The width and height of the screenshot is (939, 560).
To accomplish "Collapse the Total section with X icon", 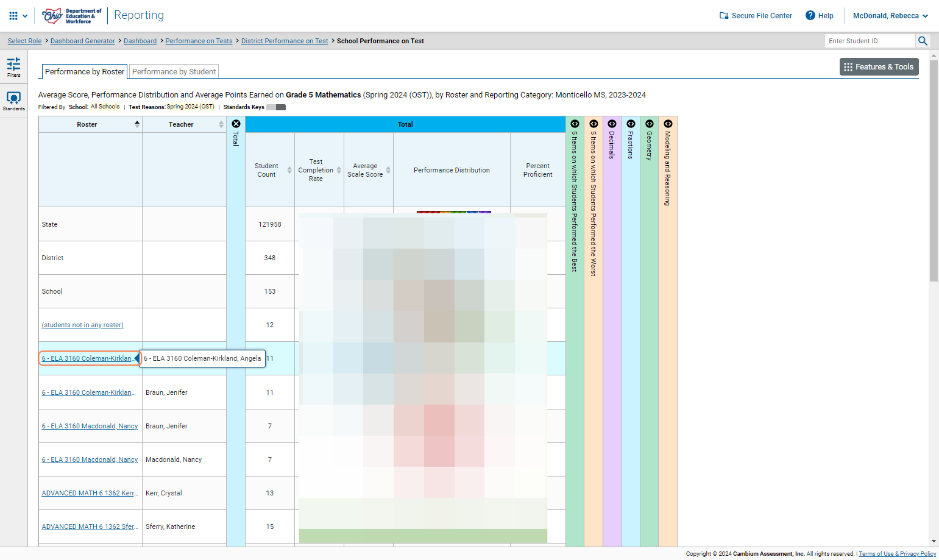I will (x=236, y=124).
